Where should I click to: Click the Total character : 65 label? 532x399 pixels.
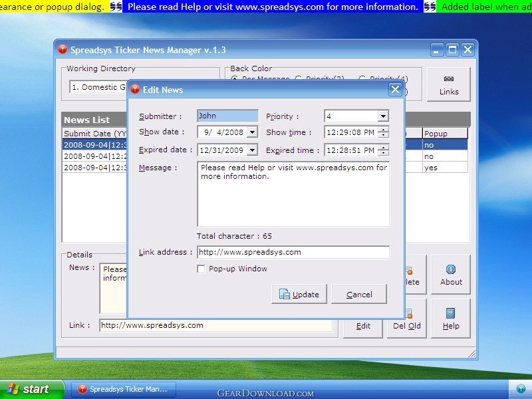(x=234, y=236)
